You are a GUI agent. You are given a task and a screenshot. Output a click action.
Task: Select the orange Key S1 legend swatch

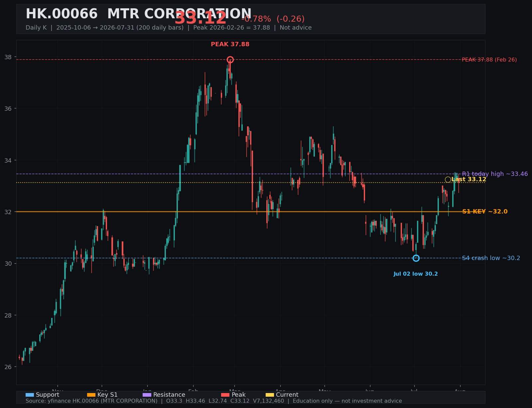coord(91,395)
